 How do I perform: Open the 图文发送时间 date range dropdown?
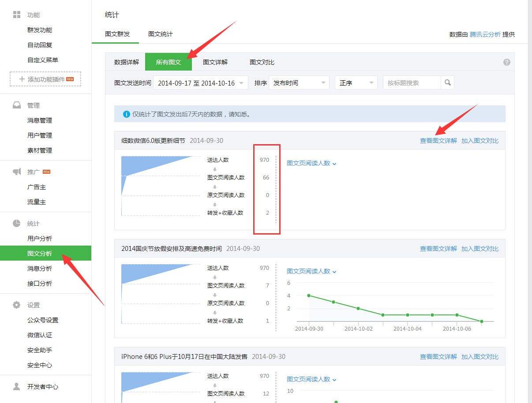201,83
